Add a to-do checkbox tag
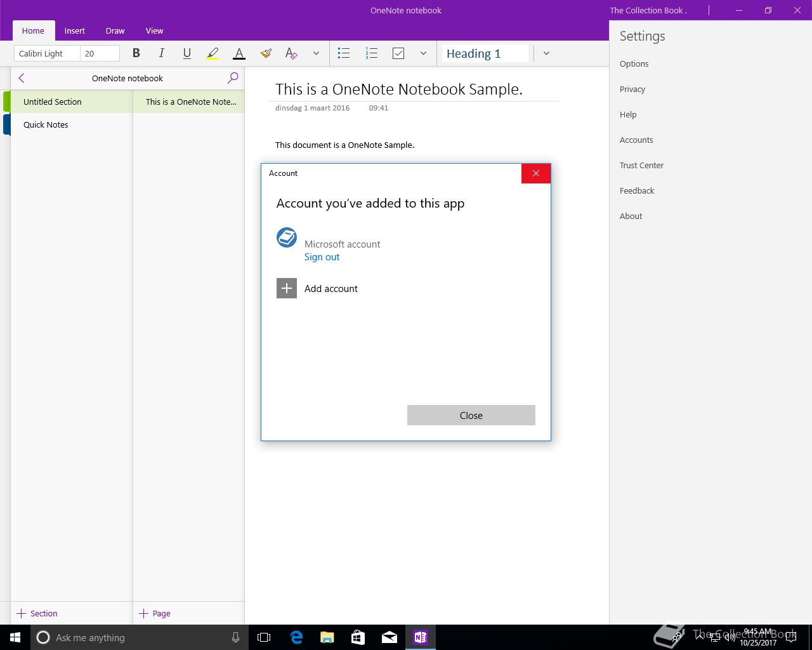Viewport: 812px width, 650px height. coord(398,53)
